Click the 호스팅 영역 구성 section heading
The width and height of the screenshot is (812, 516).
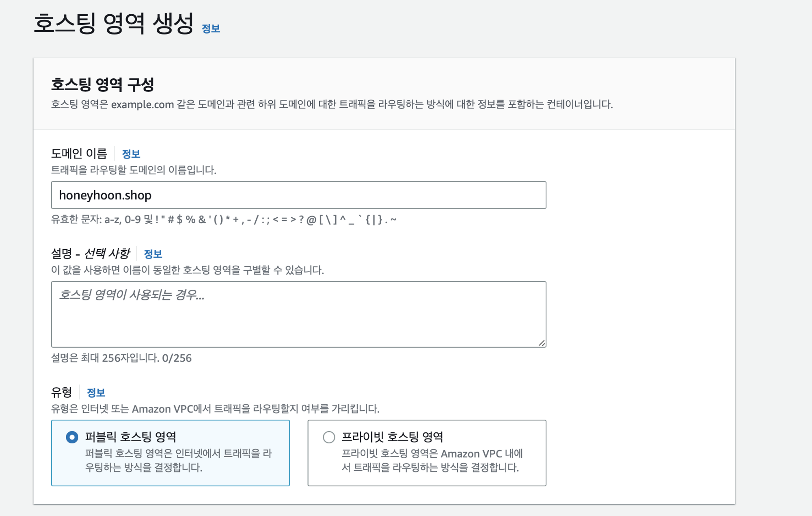[x=102, y=85]
